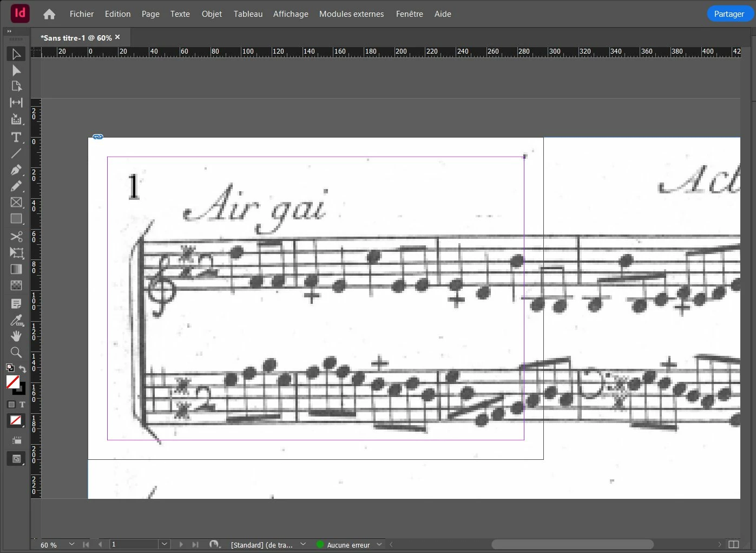Select the Content Collector tool
756x553 pixels.
(16, 119)
